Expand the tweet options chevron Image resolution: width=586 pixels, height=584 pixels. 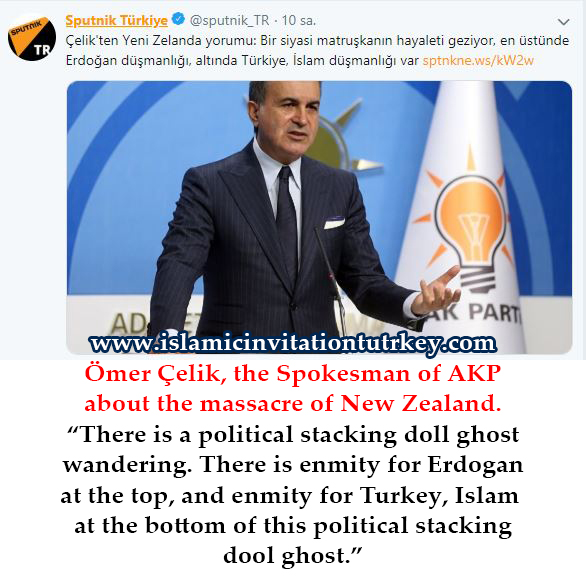pyautogui.click(x=563, y=22)
